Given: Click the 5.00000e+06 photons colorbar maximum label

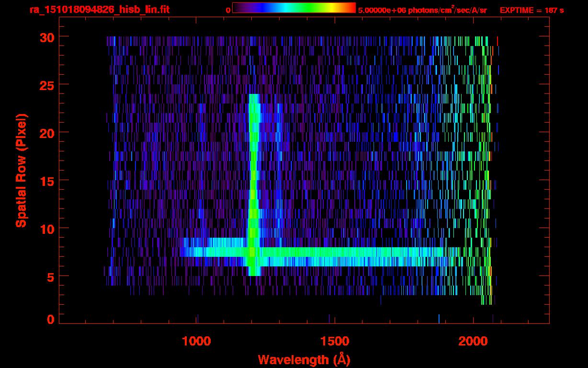Looking at the screenshot, I should 422,10.
